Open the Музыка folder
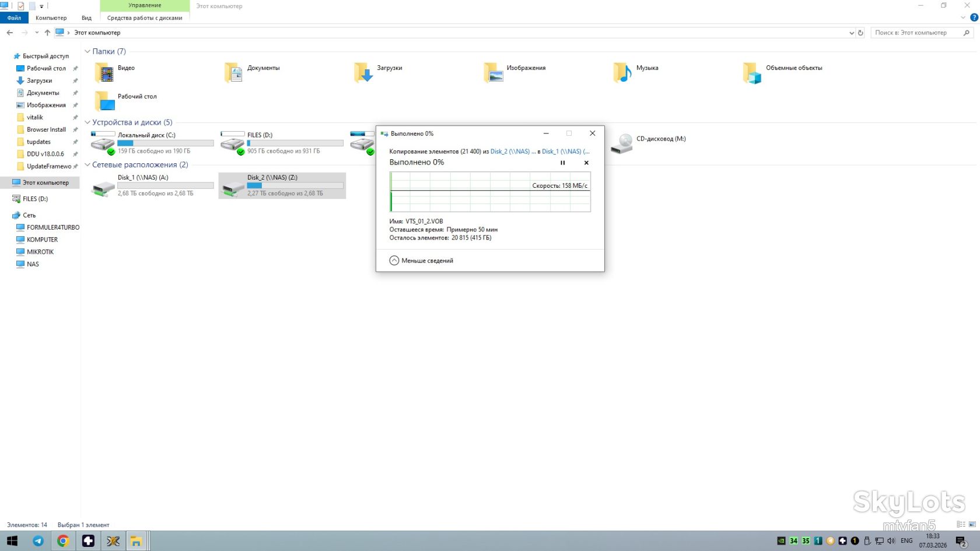 tap(636, 73)
